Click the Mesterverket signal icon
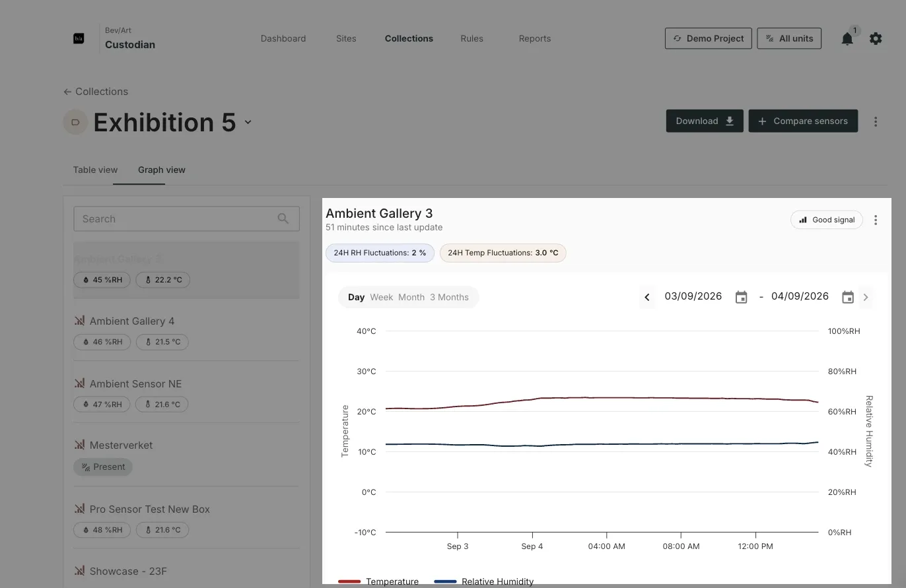The image size is (906, 588). click(79, 445)
